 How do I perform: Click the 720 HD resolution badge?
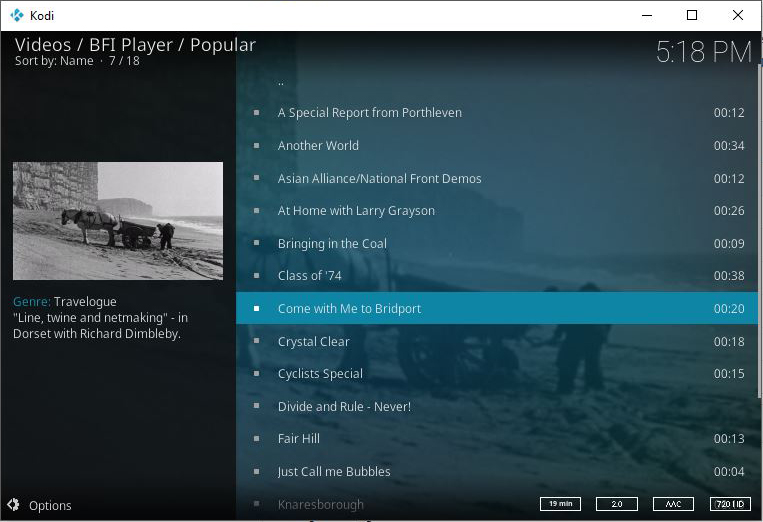pyautogui.click(x=730, y=504)
